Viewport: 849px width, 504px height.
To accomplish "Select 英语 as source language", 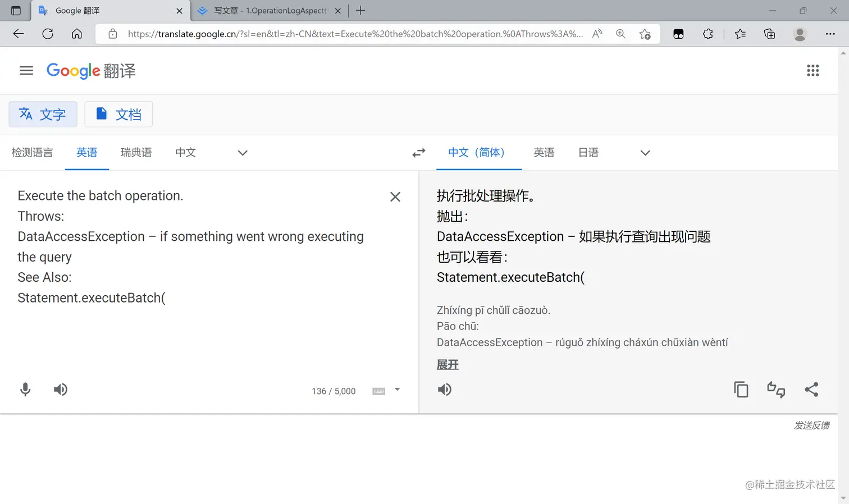I will pos(87,153).
